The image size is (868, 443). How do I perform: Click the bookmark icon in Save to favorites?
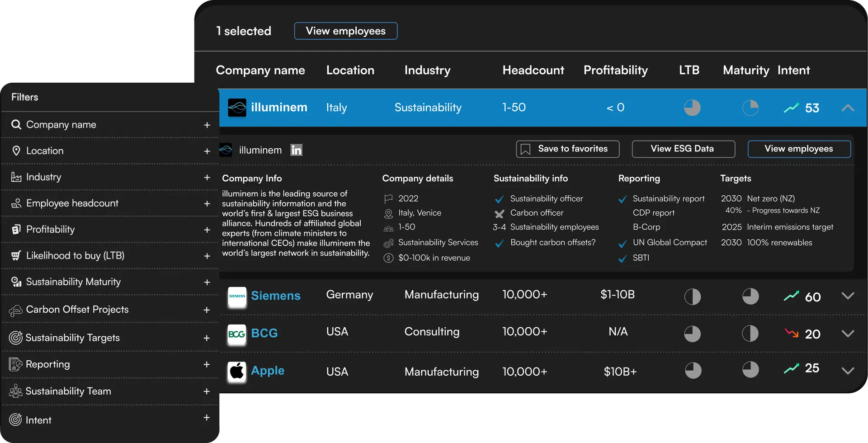[525, 149]
